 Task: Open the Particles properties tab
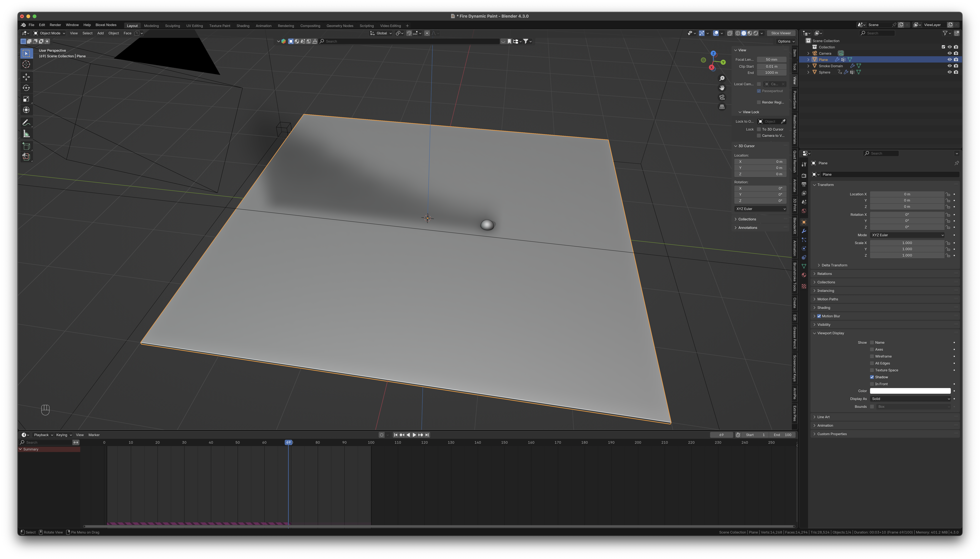[804, 240]
